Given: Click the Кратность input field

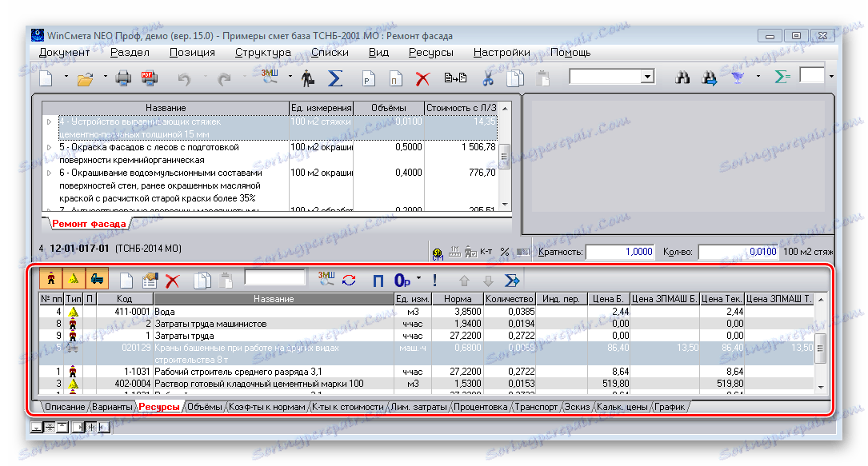Looking at the screenshot, I should (620, 252).
